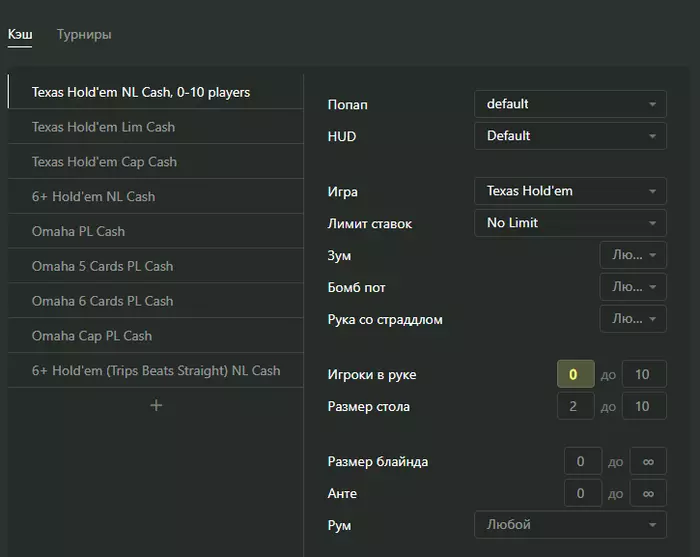Open the Бомб пот dropdown
This screenshot has height=557, width=700.
[x=633, y=287]
